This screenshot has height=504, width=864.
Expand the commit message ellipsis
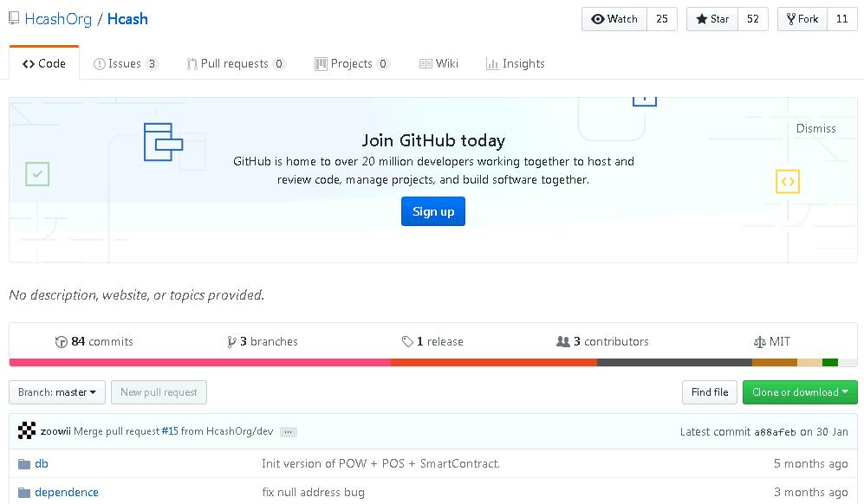coord(289,431)
